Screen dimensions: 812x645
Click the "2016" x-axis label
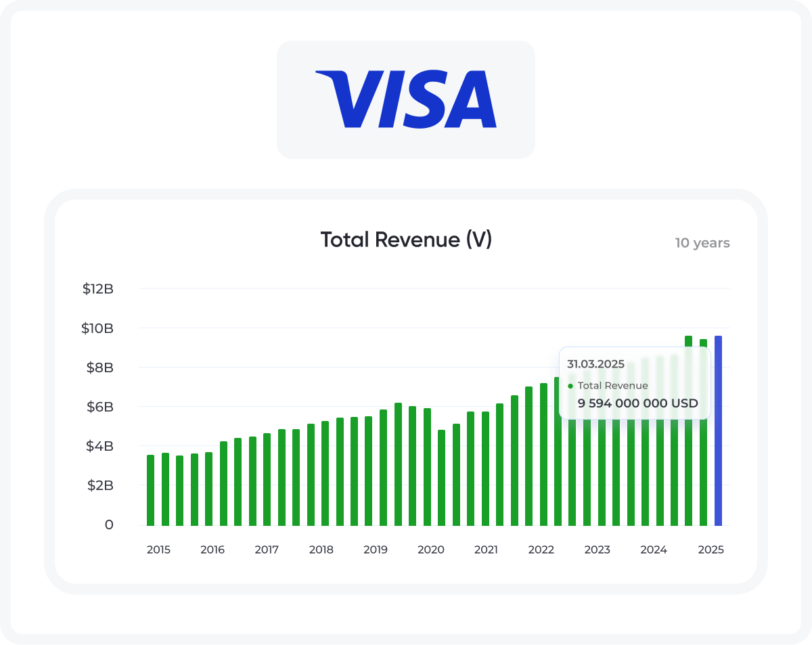[212, 550]
